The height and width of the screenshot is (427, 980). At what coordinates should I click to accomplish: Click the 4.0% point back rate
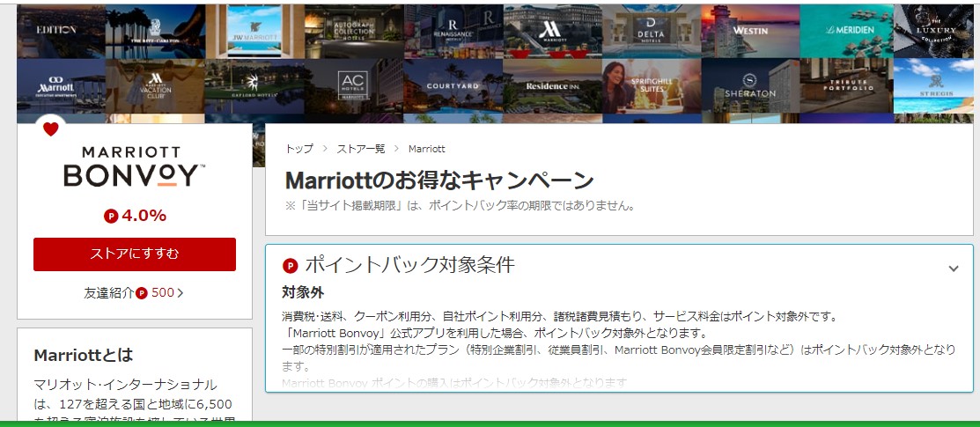point(135,217)
